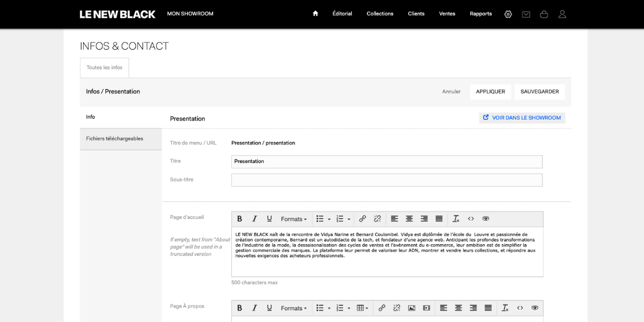Align left in Page À propos editor
This screenshot has height=322, width=644.
point(443,308)
